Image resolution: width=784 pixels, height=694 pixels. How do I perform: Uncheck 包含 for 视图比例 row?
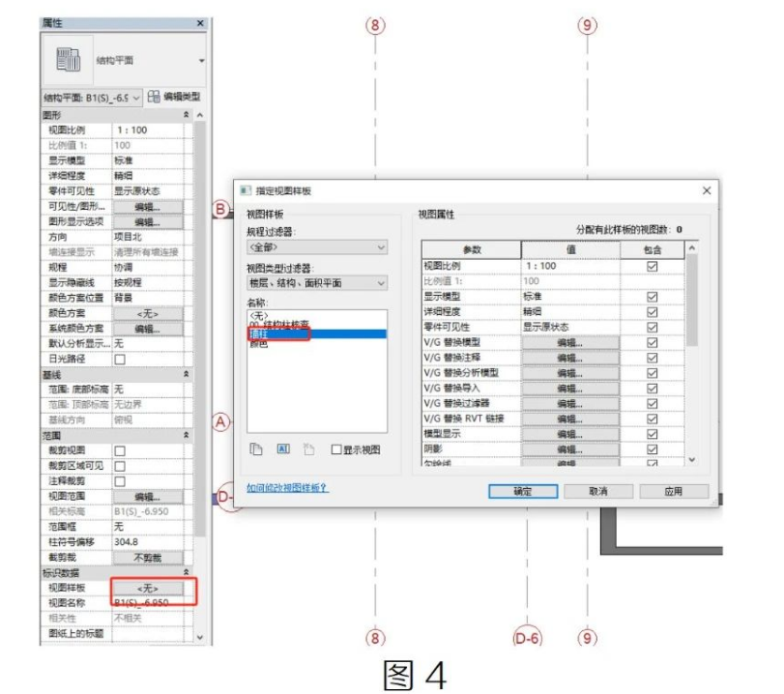652,266
